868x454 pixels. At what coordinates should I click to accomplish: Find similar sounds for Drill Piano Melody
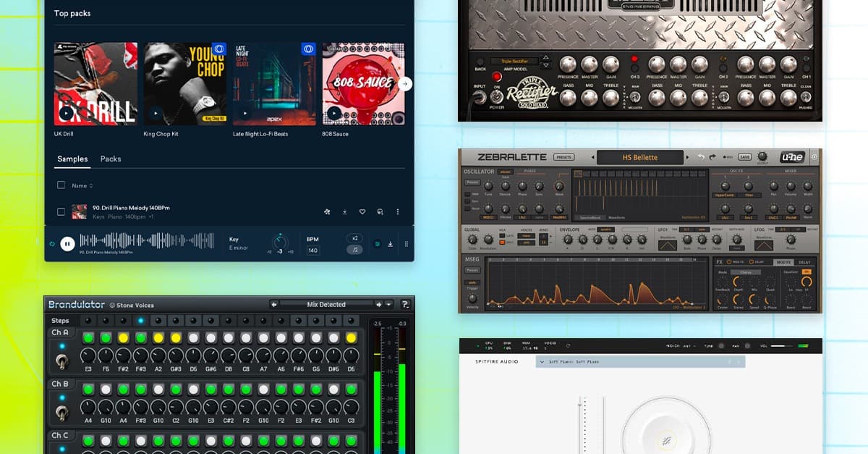(x=327, y=211)
